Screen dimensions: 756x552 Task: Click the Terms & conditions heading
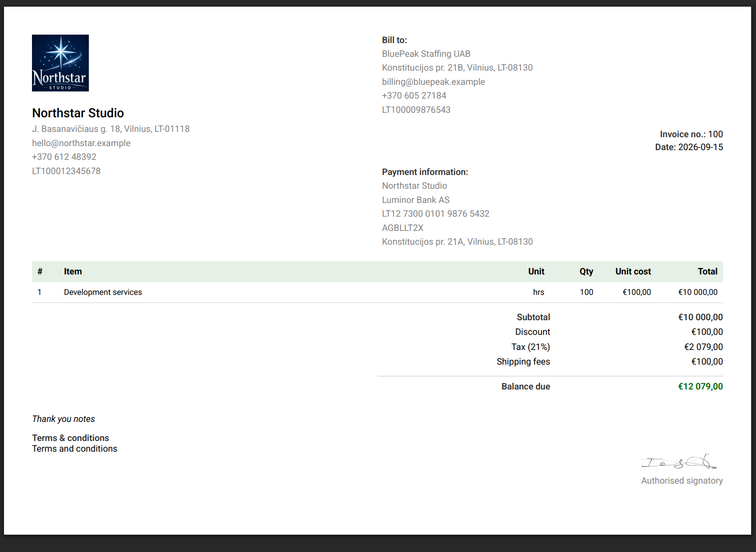(70, 438)
